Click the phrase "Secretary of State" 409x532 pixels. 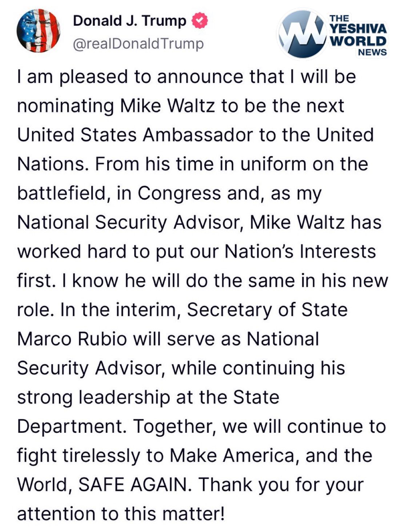pos(267,310)
